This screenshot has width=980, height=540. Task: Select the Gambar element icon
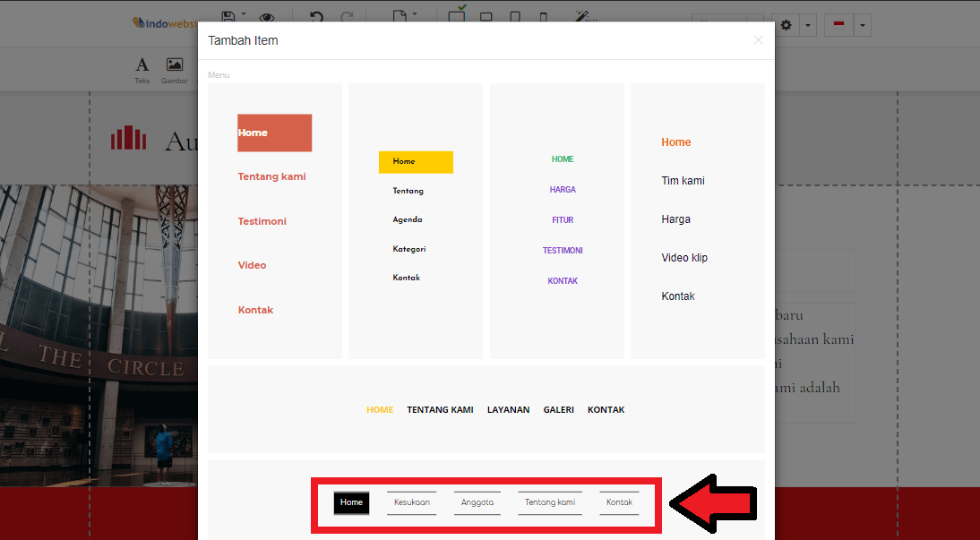click(174, 70)
